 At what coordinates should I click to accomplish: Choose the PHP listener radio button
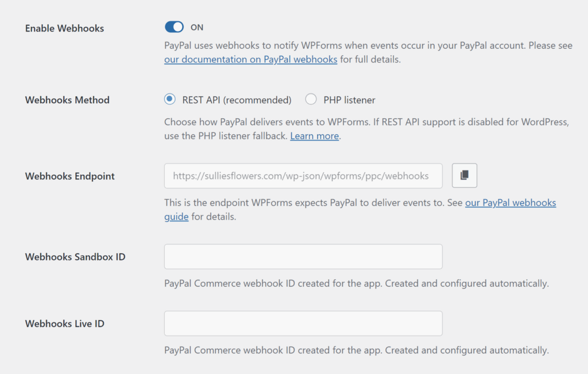pos(311,99)
